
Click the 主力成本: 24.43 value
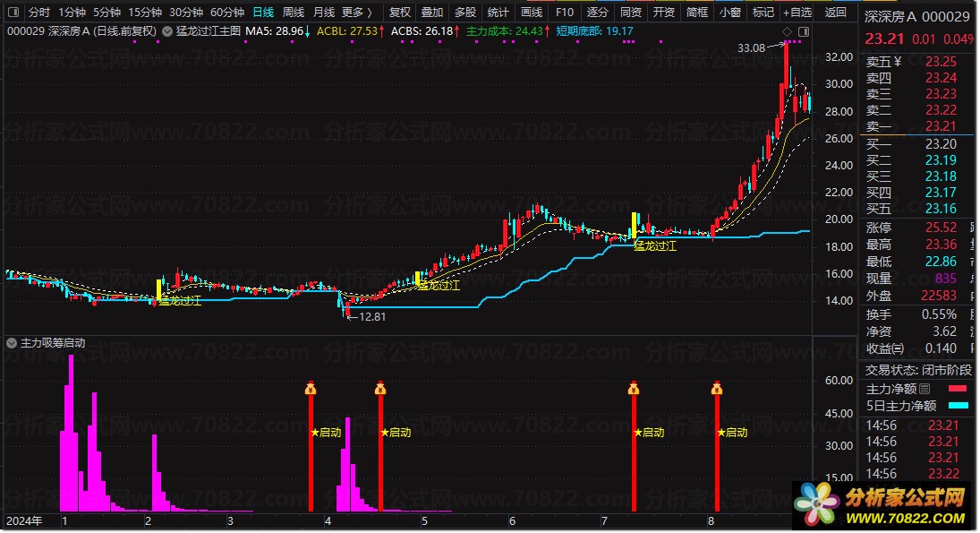click(x=507, y=31)
